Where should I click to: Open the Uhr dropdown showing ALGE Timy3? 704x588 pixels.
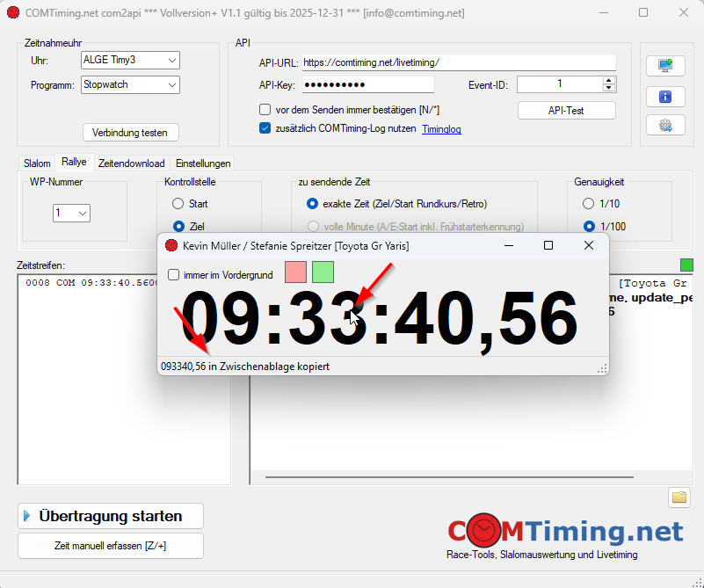pyautogui.click(x=130, y=61)
